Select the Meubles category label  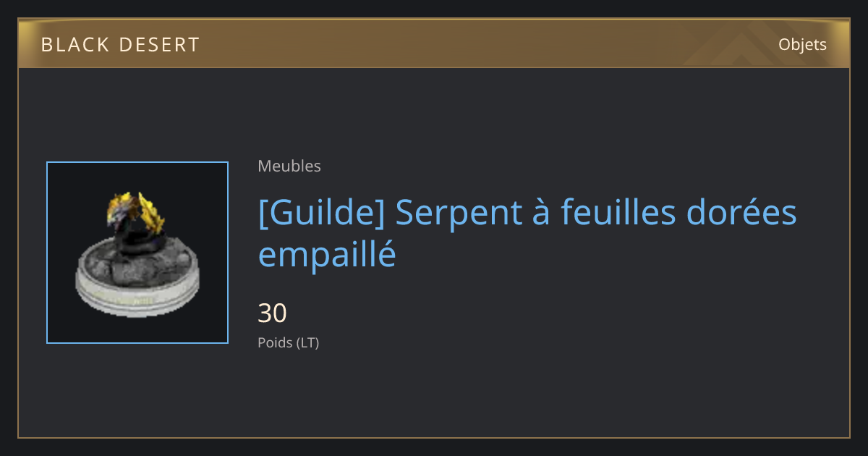(x=289, y=166)
